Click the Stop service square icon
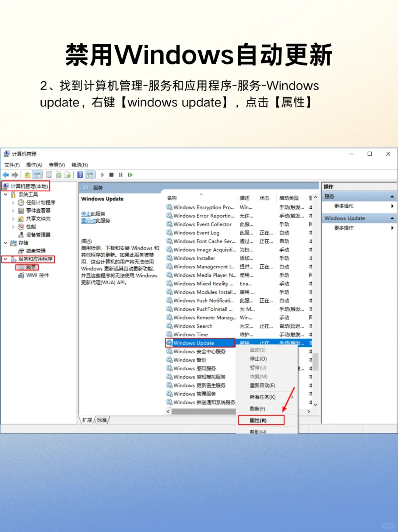 (111, 175)
